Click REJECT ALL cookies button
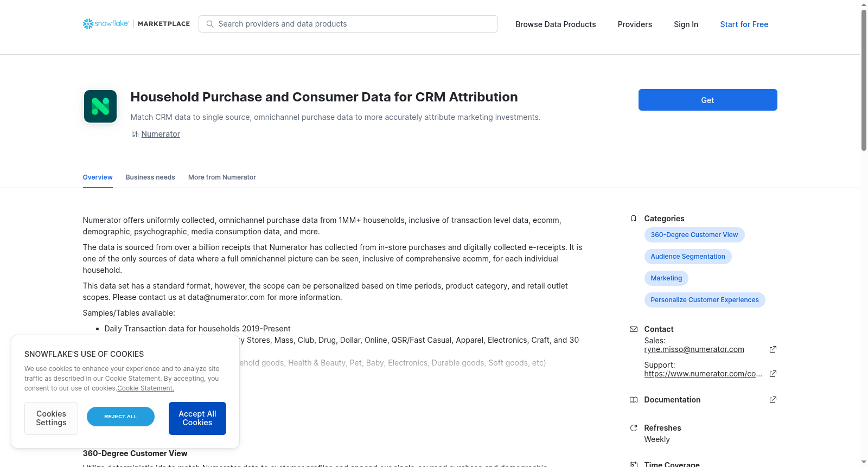The width and height of the screenshot is (868, 467). (120, 417)
